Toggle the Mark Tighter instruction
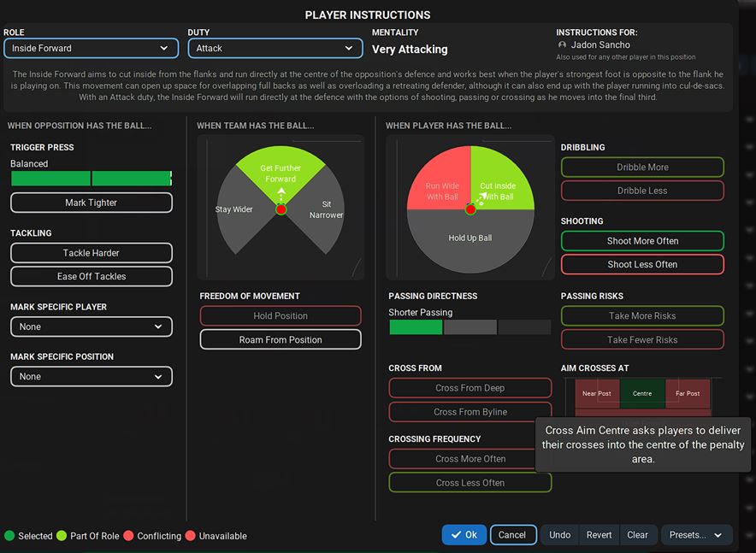This screenshot has width=756, height=553. pos(92,203)
